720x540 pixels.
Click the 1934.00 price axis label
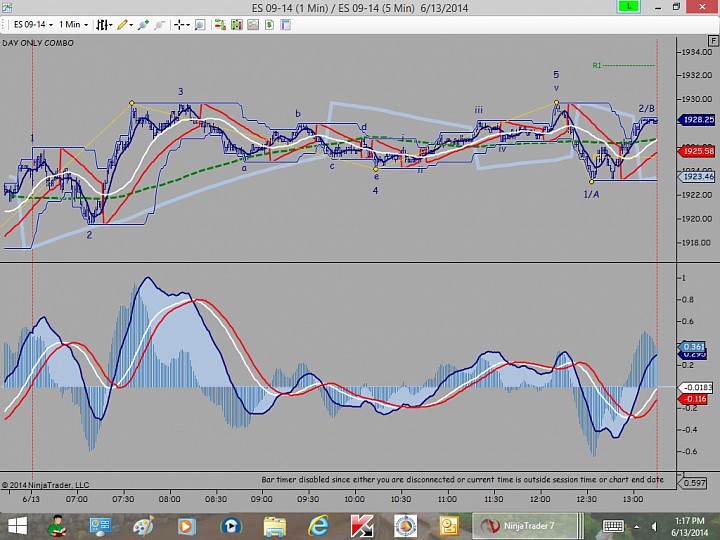coord(696,52)
